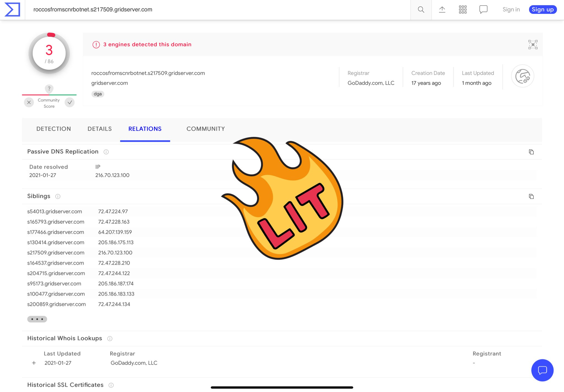Click the upload file arrow icon
564x392 pixels.
442,10
